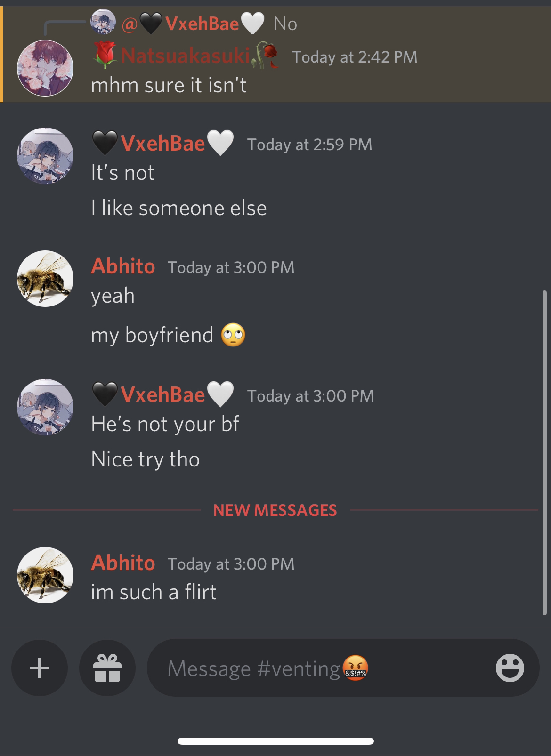This screenshot has width=551, height=756.
Task: Open the plus attachment button
Action: [40, 668]
